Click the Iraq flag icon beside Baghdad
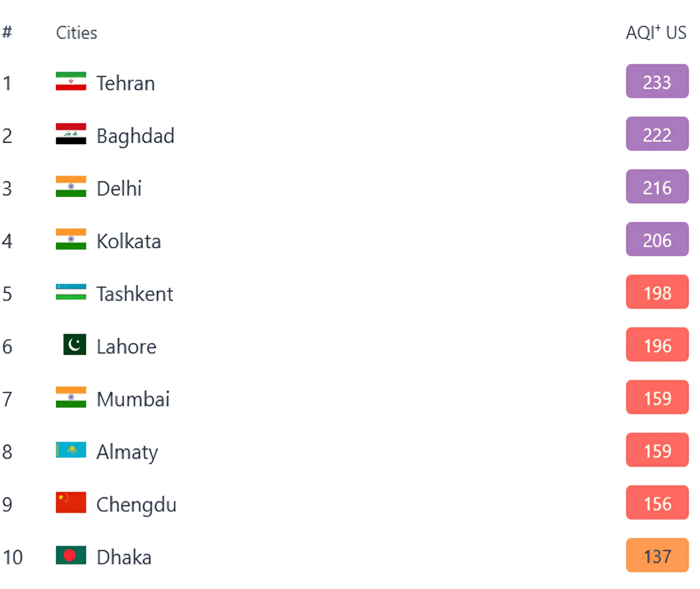This screenshot has width=700, height=589. (x=71, y=133)
